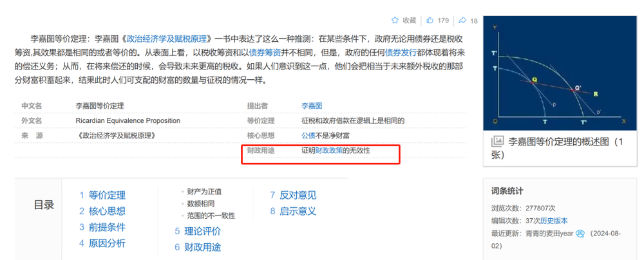Click the thumbs-up like icon
Viewport: 644px width, 260px height.
430,21
